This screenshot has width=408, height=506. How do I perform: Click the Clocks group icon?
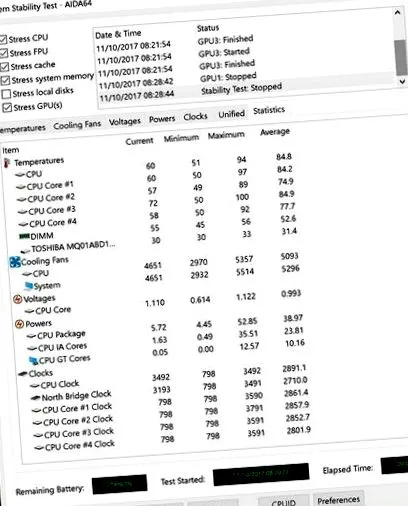tap(23, 374)
